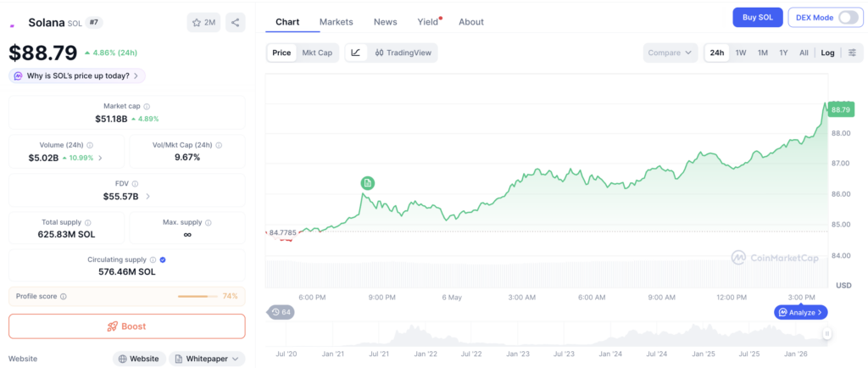The width and height of the screenshot is (868, 368).
Task: Select the line chart icon
Action: pyautogui.click(x=356, y=53)
